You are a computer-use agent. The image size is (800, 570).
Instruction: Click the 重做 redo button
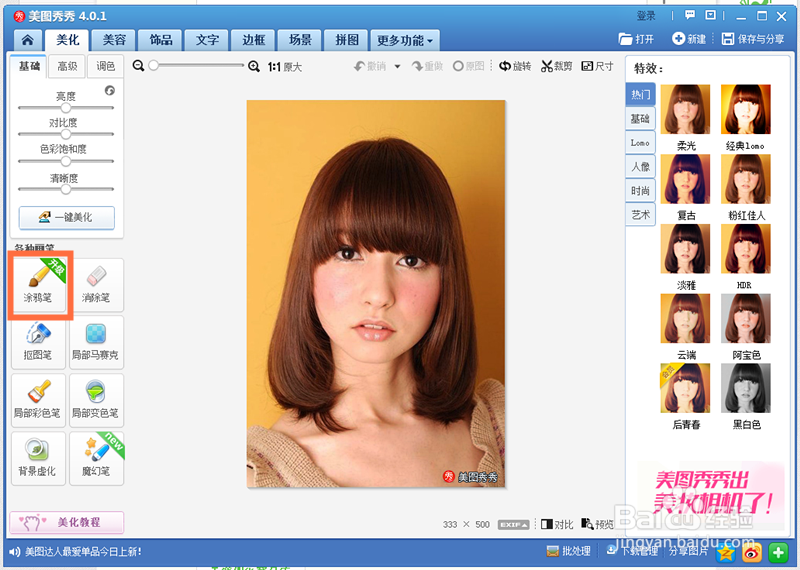(428, 66)
